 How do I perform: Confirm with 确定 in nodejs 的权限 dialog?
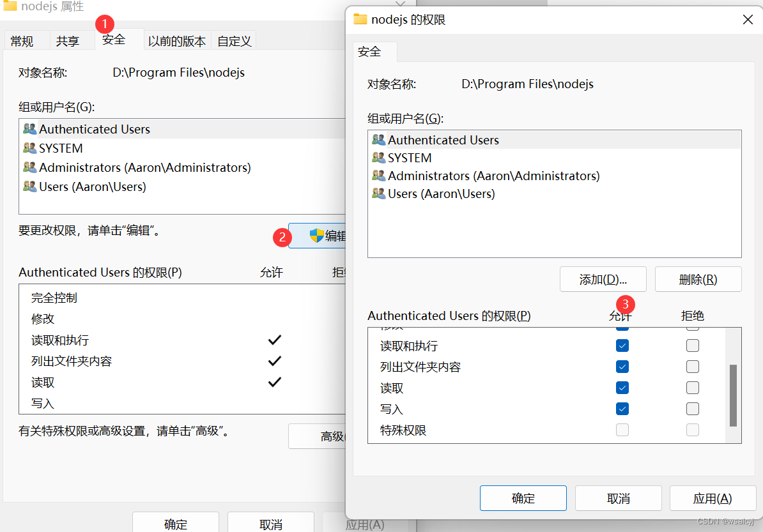point(523,498)
